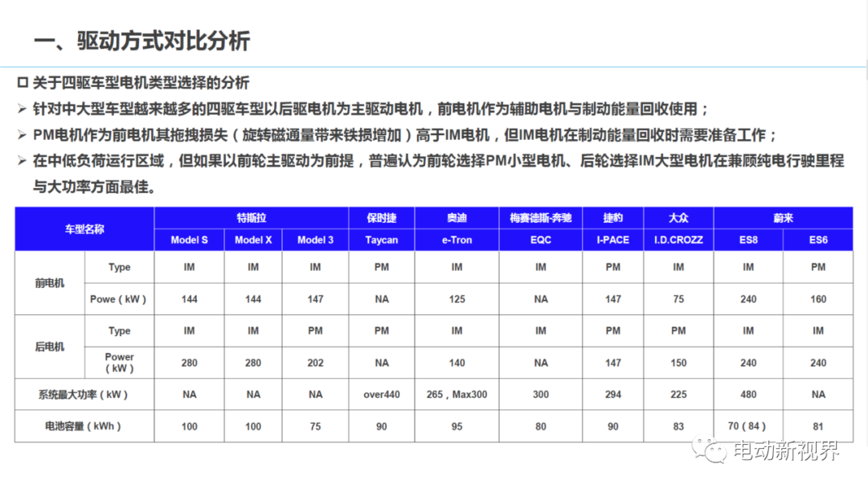868x489 pixels.
Task: Click the 蔚来 brand header cell
Action: (784, 218)
